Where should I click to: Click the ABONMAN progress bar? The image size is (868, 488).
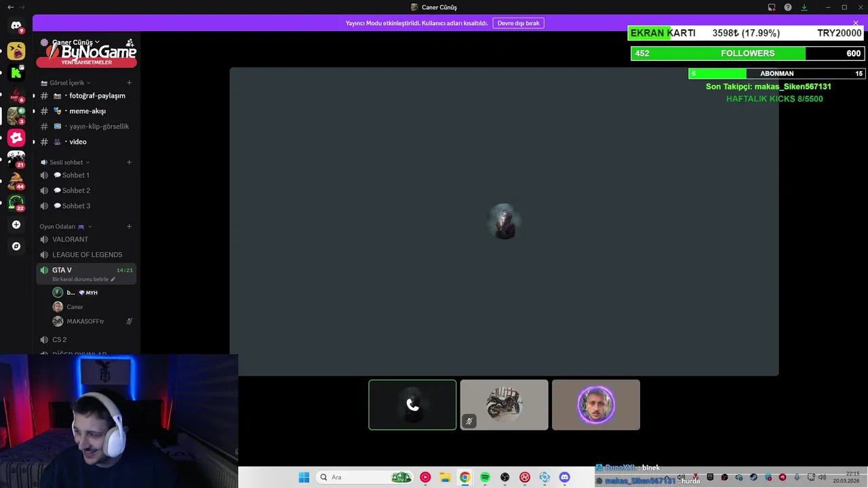click(776, 73)
